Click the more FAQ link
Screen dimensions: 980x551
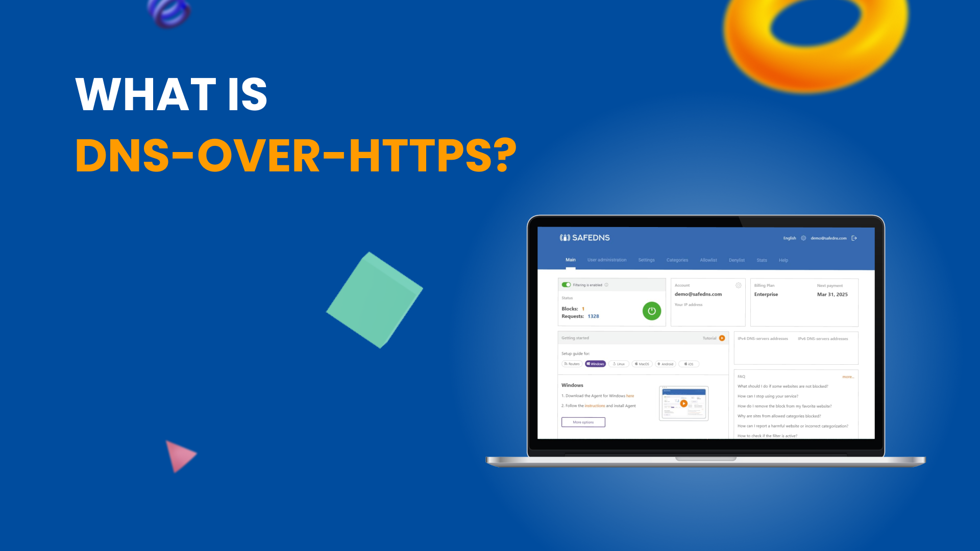pos(848,377)
